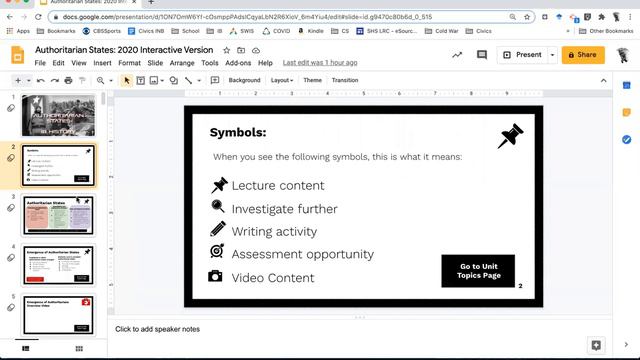Image resolution: width=640 pixels, height=360 pixels.
Task: Open the new slide layout dropdown arrow
Action: [29, 80]
